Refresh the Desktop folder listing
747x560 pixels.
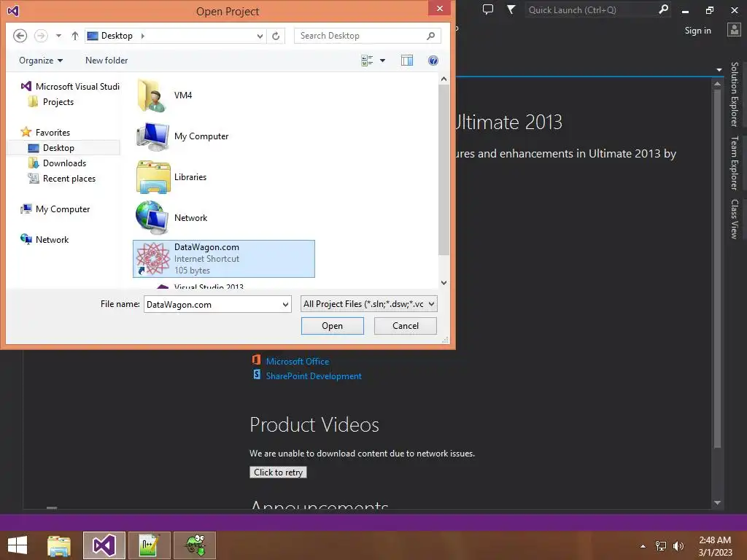(276, 36)
